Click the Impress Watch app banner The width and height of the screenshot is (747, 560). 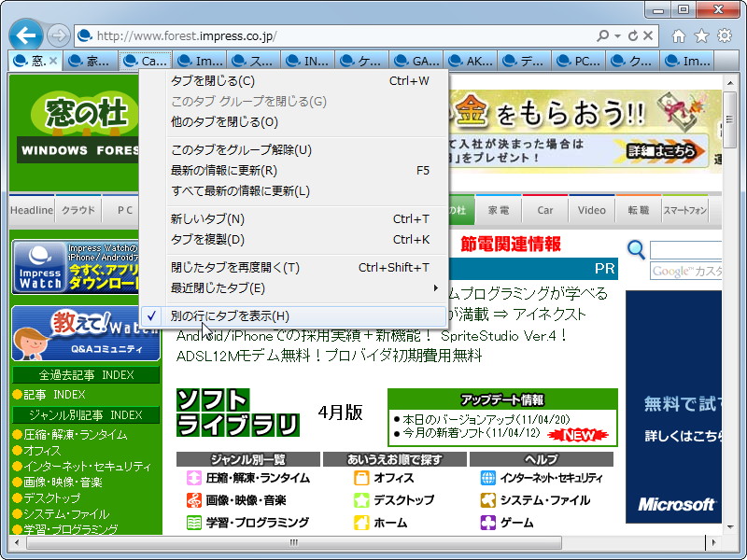coord(77,267)
